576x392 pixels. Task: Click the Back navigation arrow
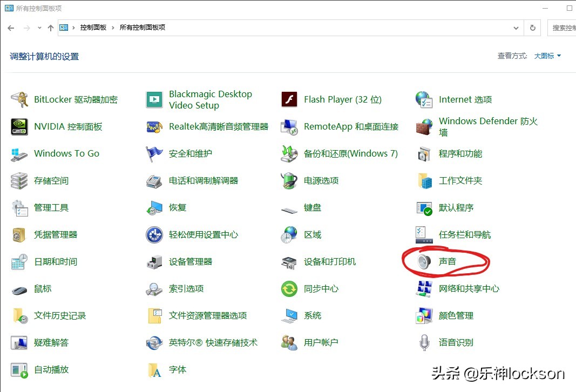click(10, 27)
